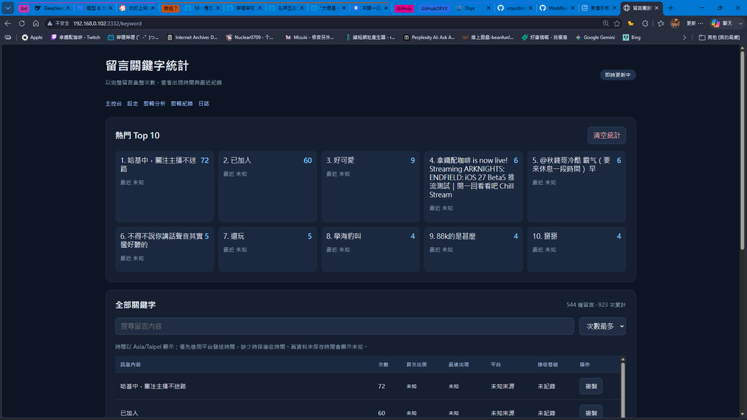Open the Mizuki bookmark
Viewport: 747px width, 420px height.
click(310, 37)
